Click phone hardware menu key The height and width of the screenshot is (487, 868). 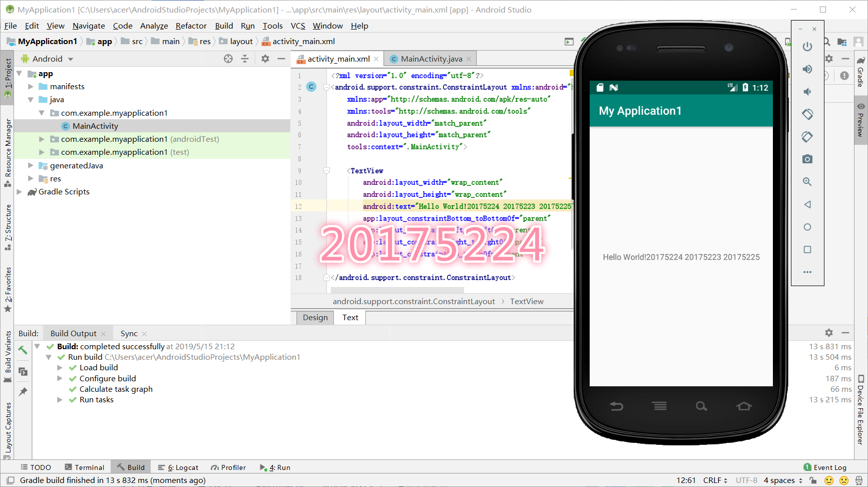point(660,406)
